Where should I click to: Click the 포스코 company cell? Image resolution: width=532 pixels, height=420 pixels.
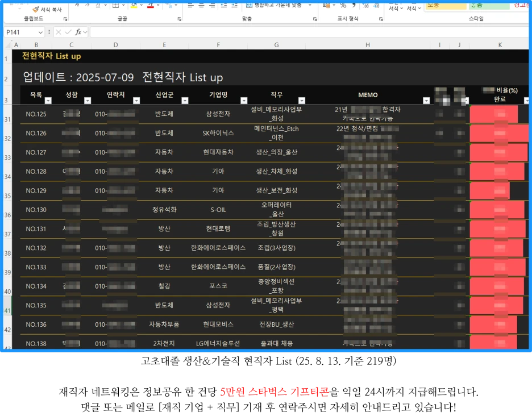[218, 286]
